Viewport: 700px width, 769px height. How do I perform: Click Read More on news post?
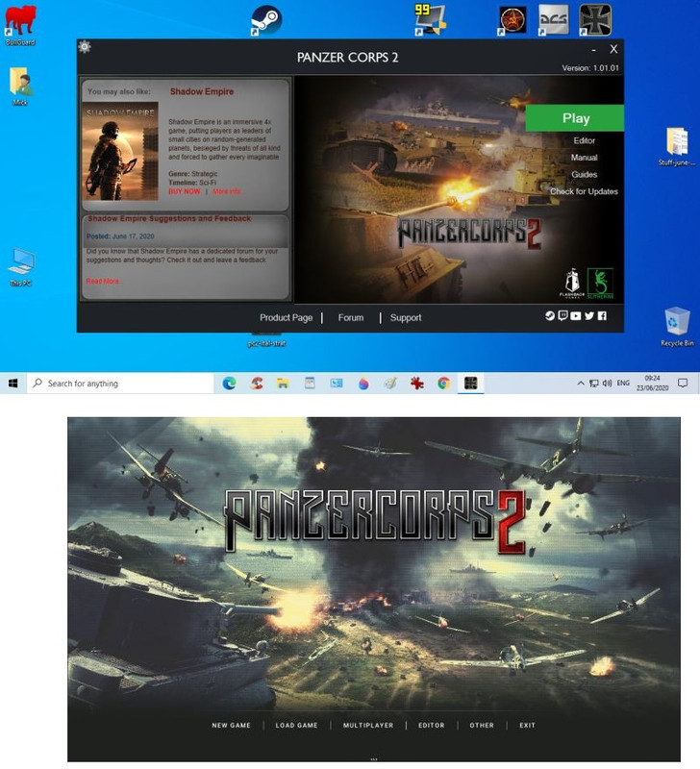tap(103, 281)
